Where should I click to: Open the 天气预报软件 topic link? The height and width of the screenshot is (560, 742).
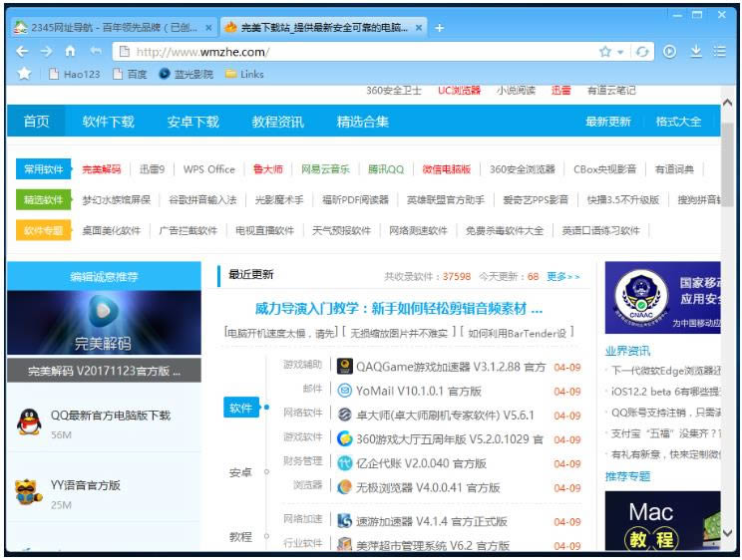point(341,230)
